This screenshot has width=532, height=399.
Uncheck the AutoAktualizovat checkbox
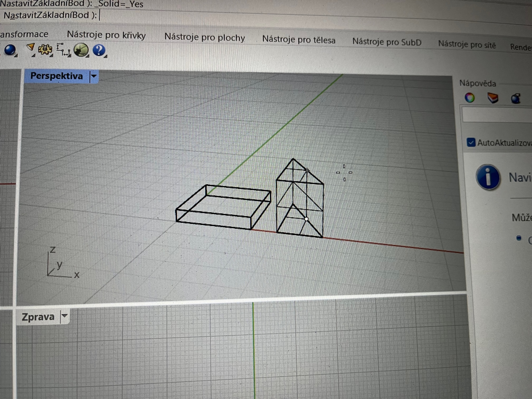[471, 142]
